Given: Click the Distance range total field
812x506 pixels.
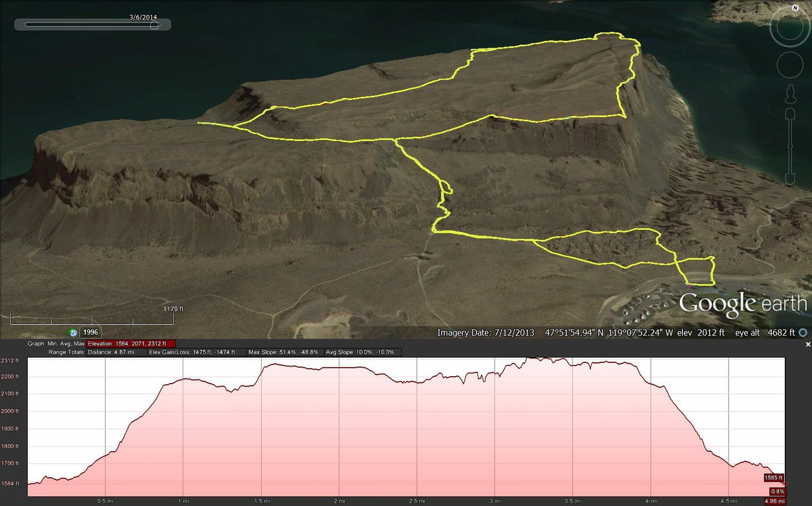Looking at the screenshot, I should coord(117,352).
